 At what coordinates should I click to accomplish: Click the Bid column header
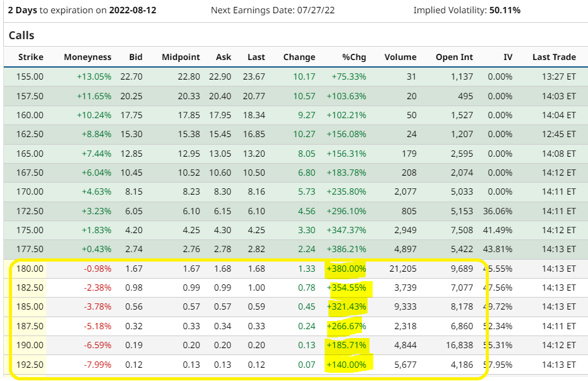point(135,57)
